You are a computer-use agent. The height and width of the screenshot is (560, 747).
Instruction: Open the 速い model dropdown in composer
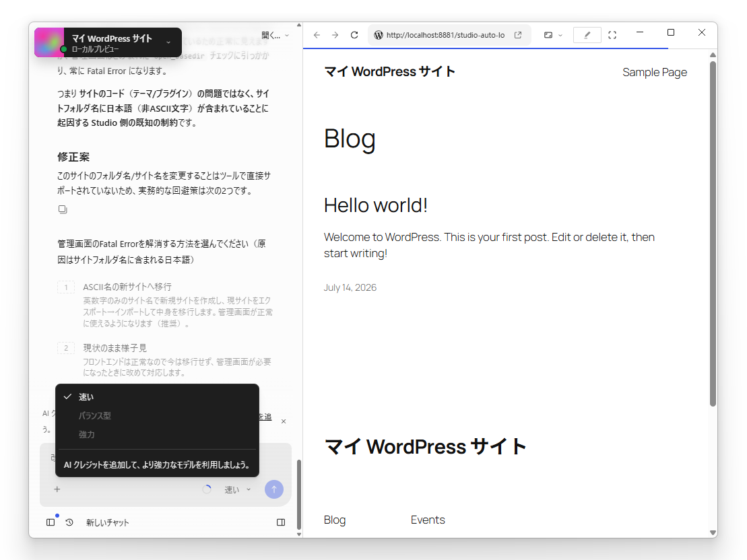tap(238, 489)
